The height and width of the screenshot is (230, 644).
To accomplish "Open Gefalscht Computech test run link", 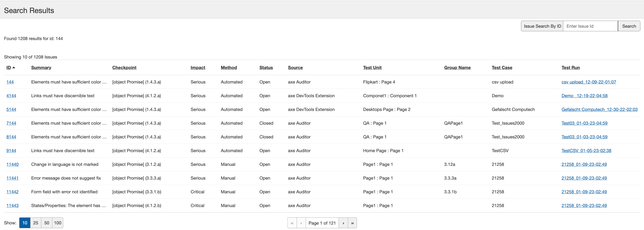I will [x=599, y=110].
